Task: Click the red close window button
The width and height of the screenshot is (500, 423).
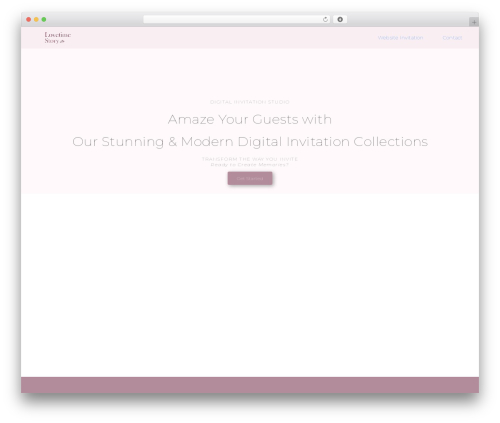Action: pos(29,19)
